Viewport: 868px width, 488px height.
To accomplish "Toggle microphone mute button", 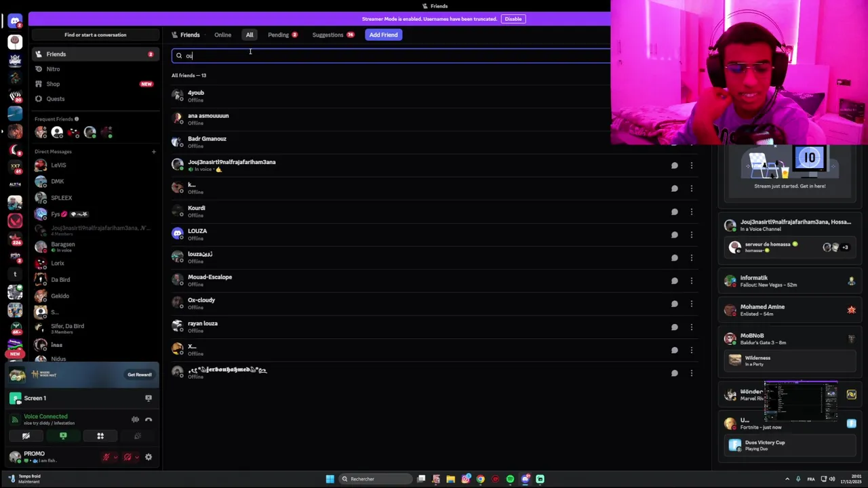I will tap(106, 457).
